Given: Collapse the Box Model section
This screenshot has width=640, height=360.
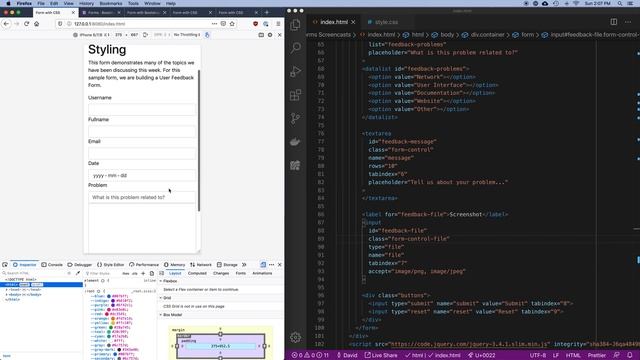Looking at the screenshot, I should (161, 315).
